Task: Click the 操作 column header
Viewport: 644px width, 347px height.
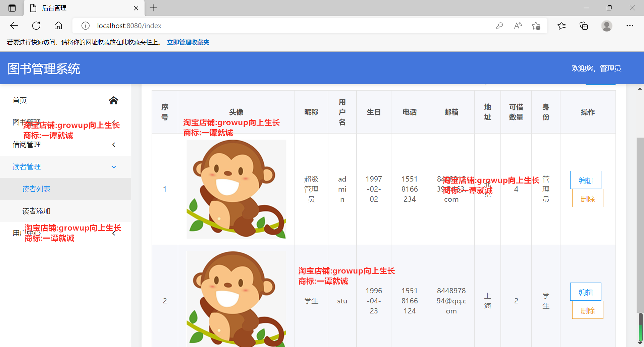Action: coord(588,112)
